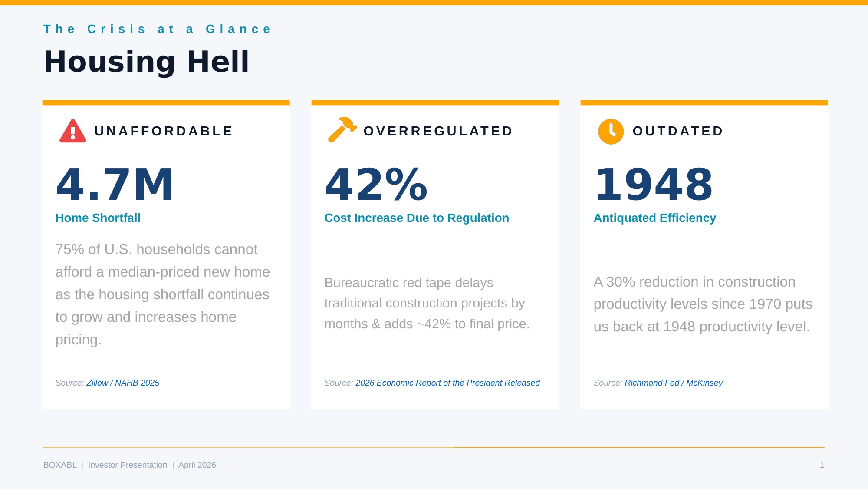Click the paragraph about bureaucratic red tape

click(427, 303)
